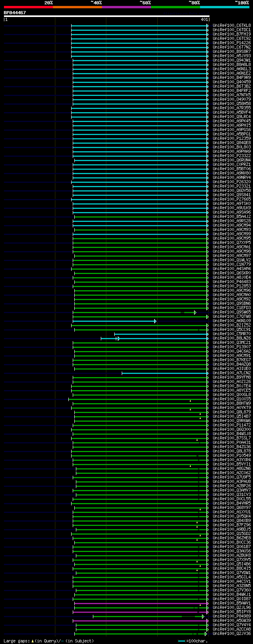Select label UniRef100_A7NTK5
Viewport: 253px width, 644px height.
coord(232,95)
